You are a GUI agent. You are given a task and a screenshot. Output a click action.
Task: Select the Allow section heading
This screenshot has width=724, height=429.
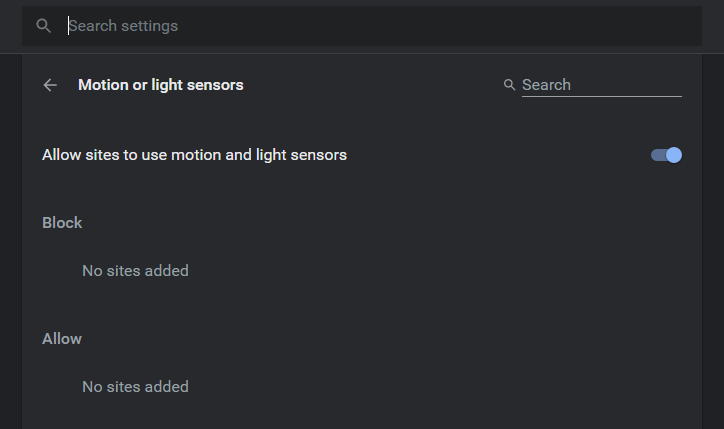pyautogui.click(x=62, y=339)
